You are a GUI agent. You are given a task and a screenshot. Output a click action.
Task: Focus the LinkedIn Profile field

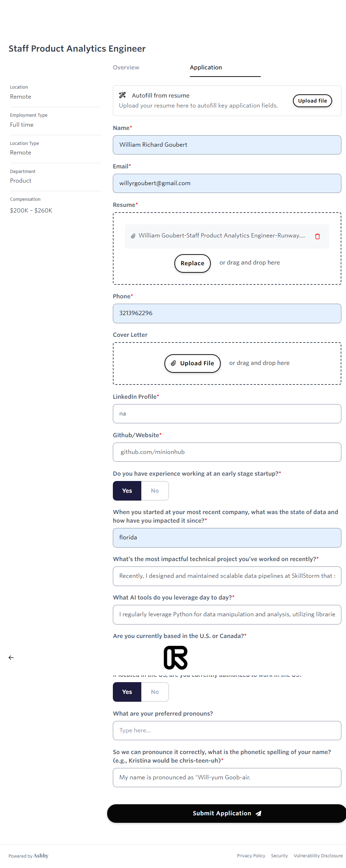pyautogui.click(x=227, y=413)
